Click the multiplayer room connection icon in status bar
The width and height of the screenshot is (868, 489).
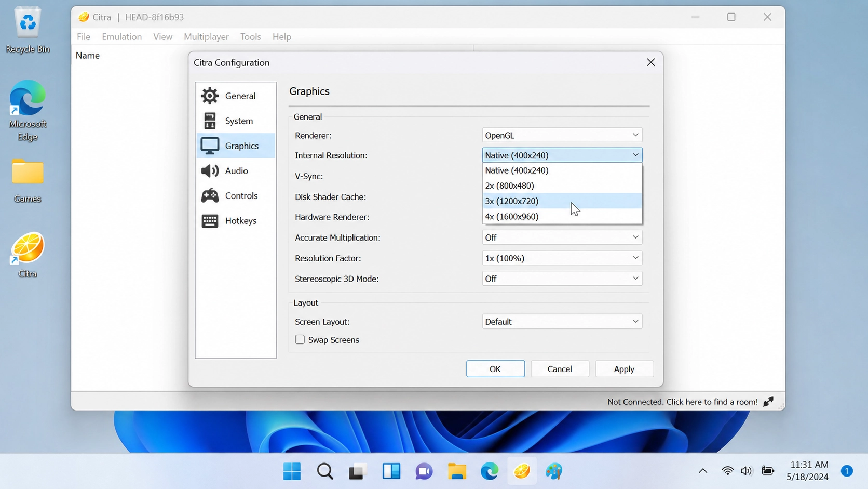tap(768, 401)
